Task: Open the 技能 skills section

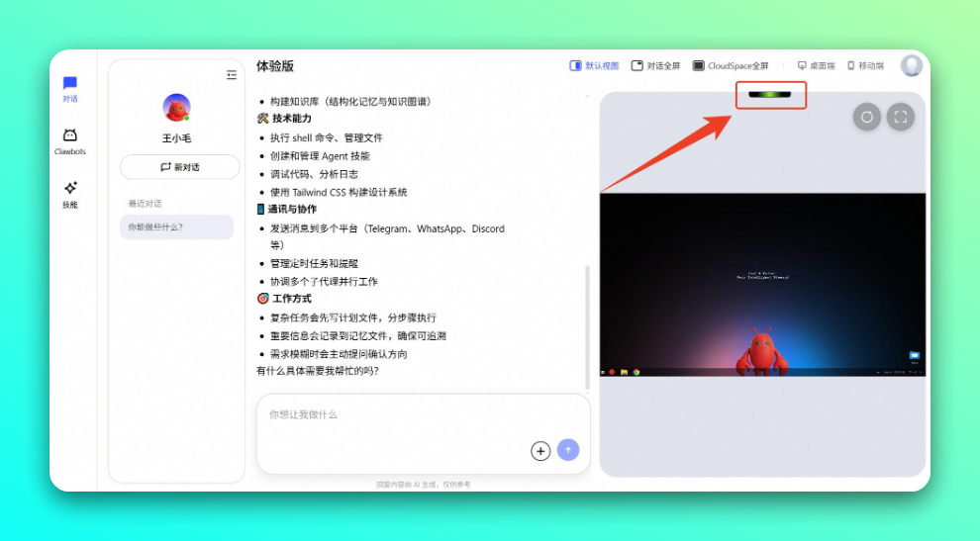Action: pyautogui.click(x=70, y=194)
